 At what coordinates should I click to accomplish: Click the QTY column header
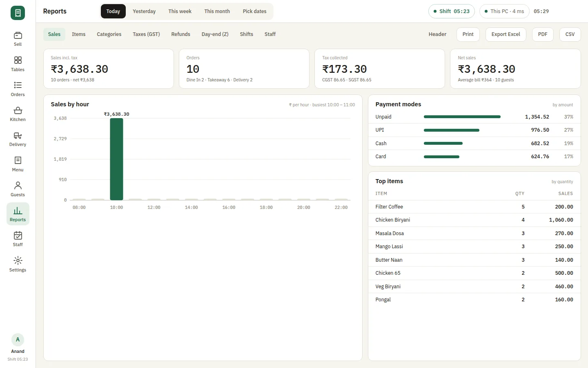(x=519, y=194)
